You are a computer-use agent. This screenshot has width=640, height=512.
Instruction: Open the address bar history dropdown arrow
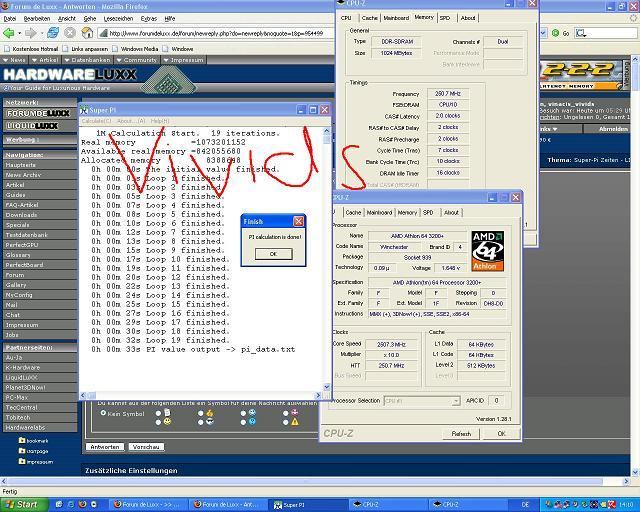pos(543,33)
